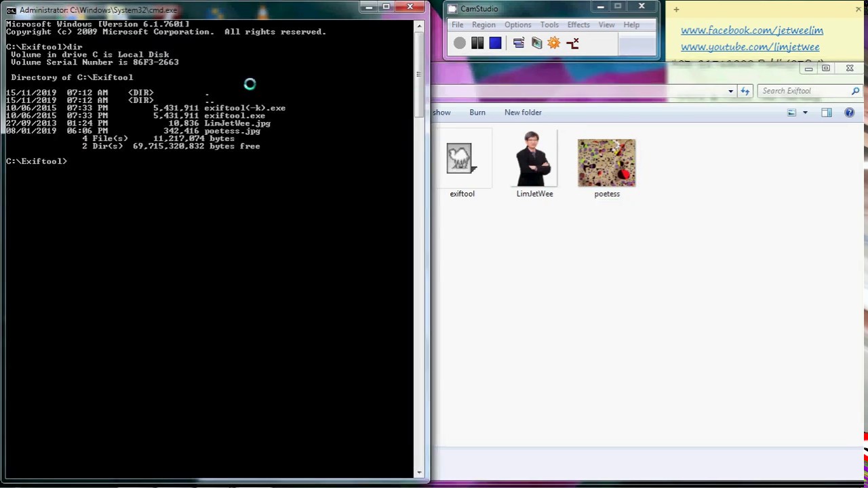Open the CamStudio File menu
The height and width of the screenshot is (488, 868).
pos(458,25)
